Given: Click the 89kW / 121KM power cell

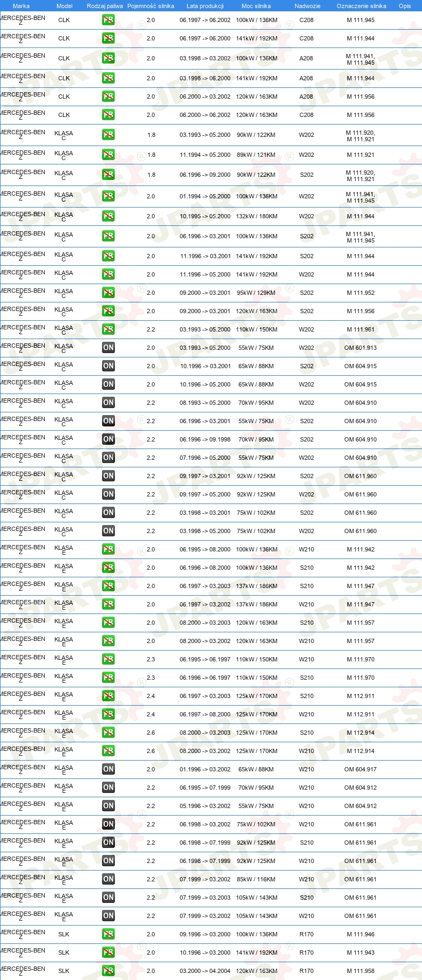Looking at the screenshot, I should pos(256,155).
